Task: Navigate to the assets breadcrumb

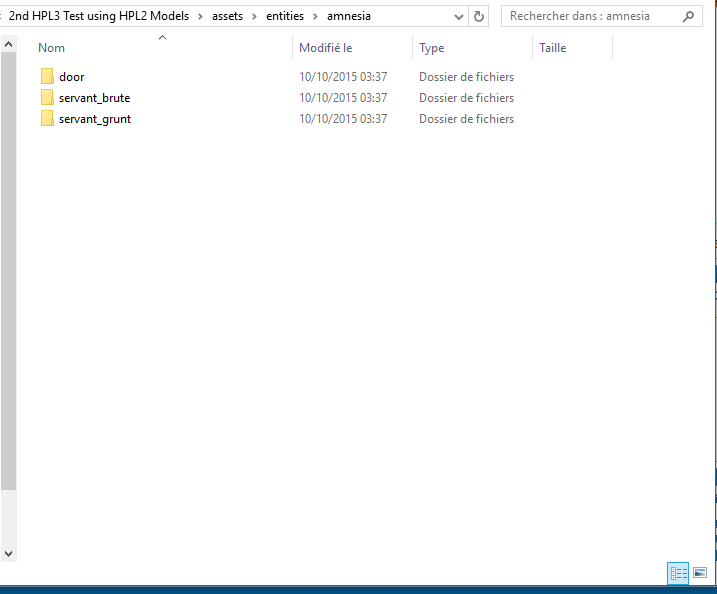Action: [227, 16]
